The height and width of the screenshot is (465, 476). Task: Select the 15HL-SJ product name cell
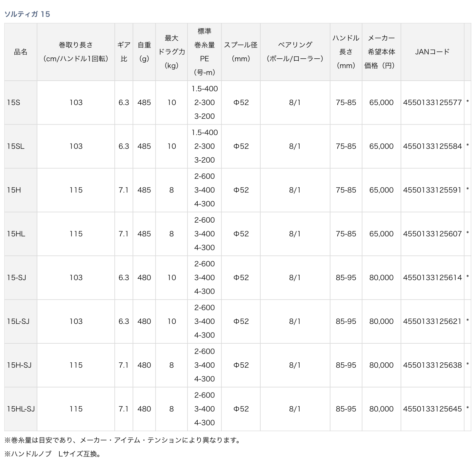[x=21, y=409]
